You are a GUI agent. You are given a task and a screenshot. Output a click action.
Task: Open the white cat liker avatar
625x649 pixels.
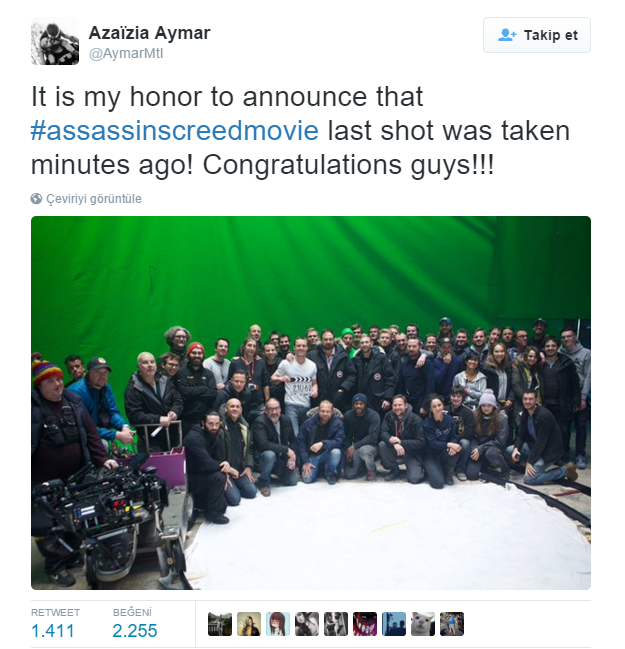point(423,624)
